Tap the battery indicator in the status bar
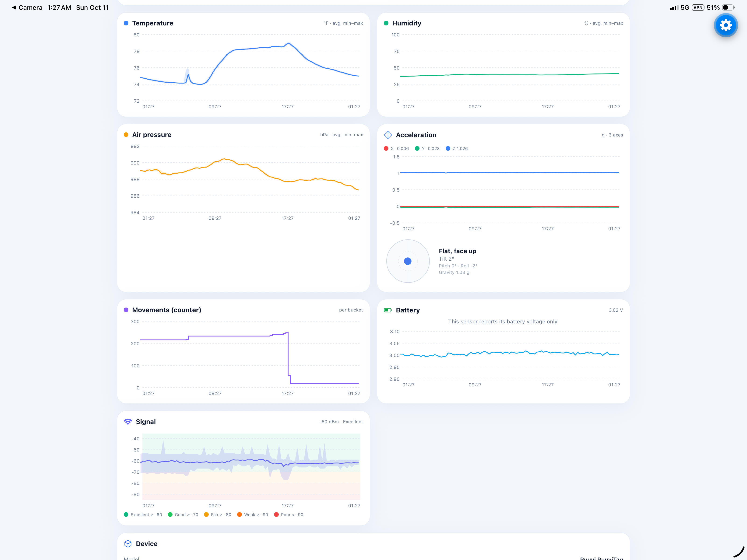This screenshot has height=560, width=747. 728,7
